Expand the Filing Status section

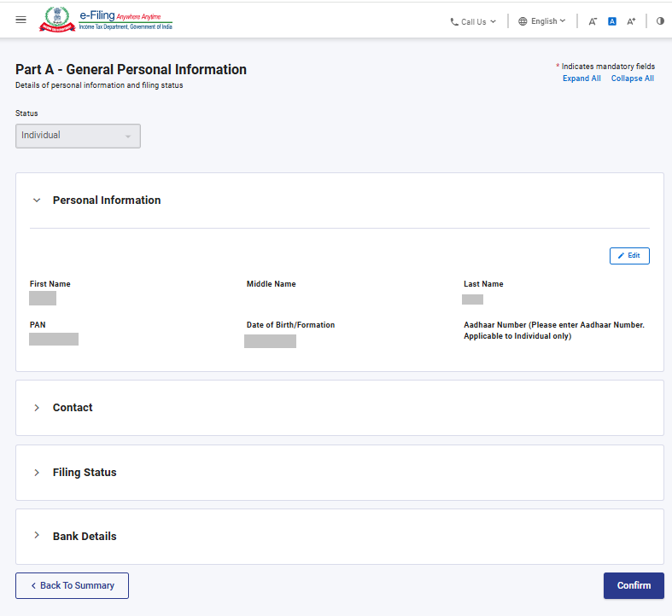(37, 473)
